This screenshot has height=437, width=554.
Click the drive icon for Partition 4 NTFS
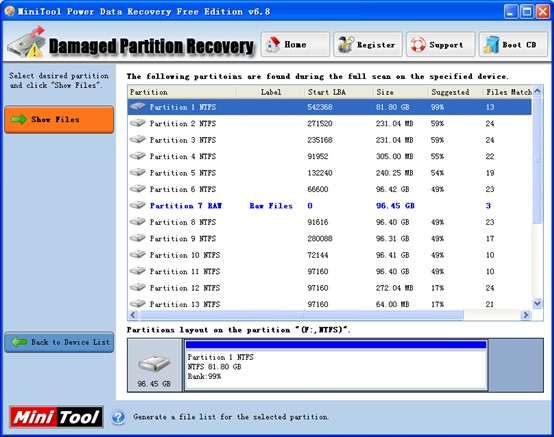tap(137, 156)
